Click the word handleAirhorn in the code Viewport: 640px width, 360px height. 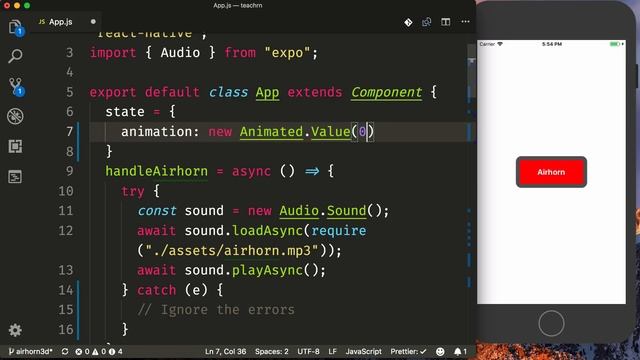156,171
